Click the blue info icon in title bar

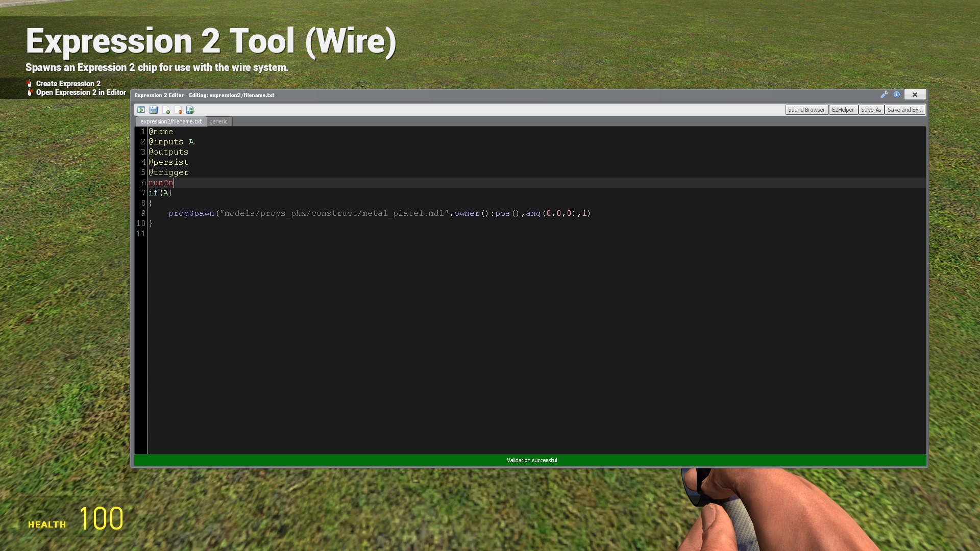coord(897,94)
